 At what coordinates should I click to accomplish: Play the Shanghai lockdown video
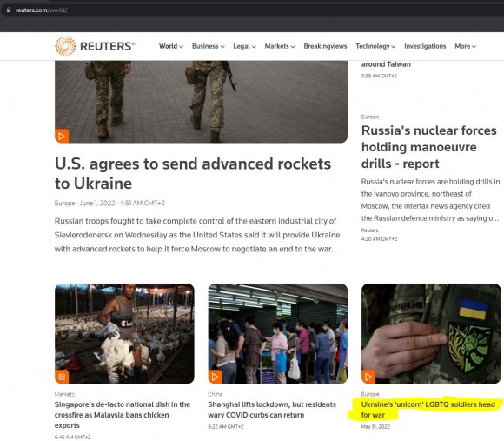[x=215, y=377]
